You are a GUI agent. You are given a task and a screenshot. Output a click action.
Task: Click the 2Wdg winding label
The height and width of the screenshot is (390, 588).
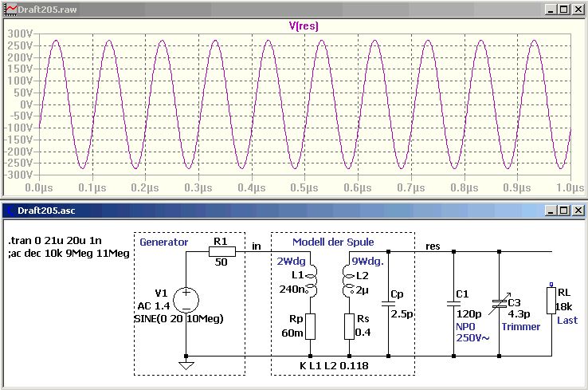pyautogui.click(x=291, y=262)
